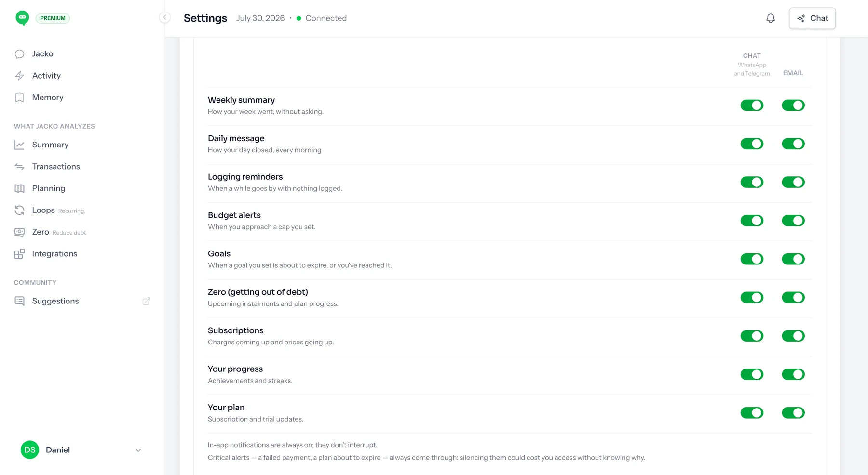Open Activity via lightning icon

(x=19, y=76)
